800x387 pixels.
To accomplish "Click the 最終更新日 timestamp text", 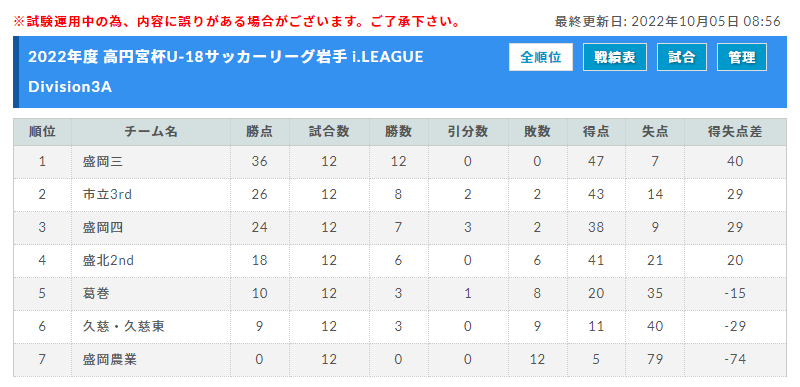I will click(x=668, y=21).
